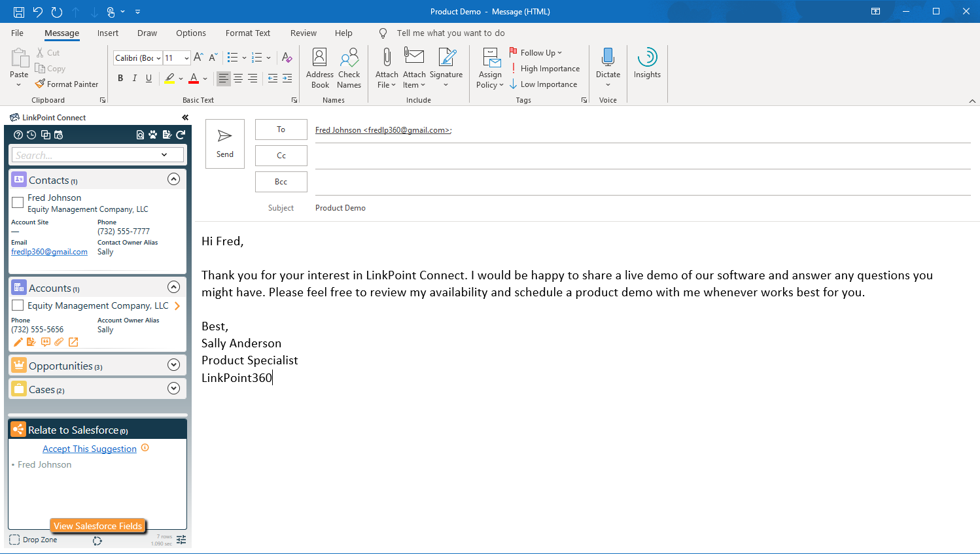The height and width of the screenshot is (554, 980).
Task: Toggle Underline formatting
Action: click(149, 78)
